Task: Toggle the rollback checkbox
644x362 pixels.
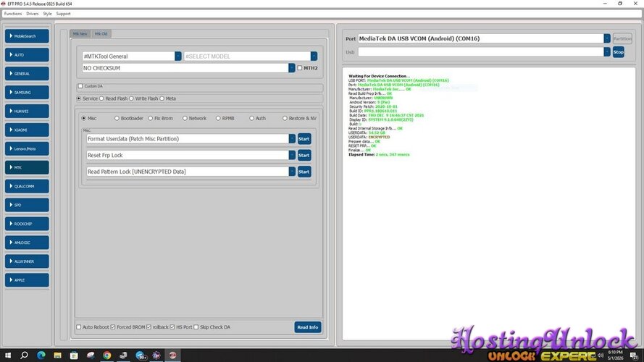Action: [149, 327]
